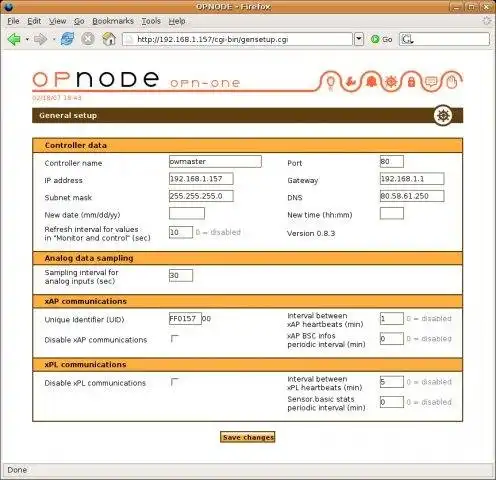Click the Firefox throbber activity icon
The height and width of the screenshot is (480, 496).
(x=486, y=21)
